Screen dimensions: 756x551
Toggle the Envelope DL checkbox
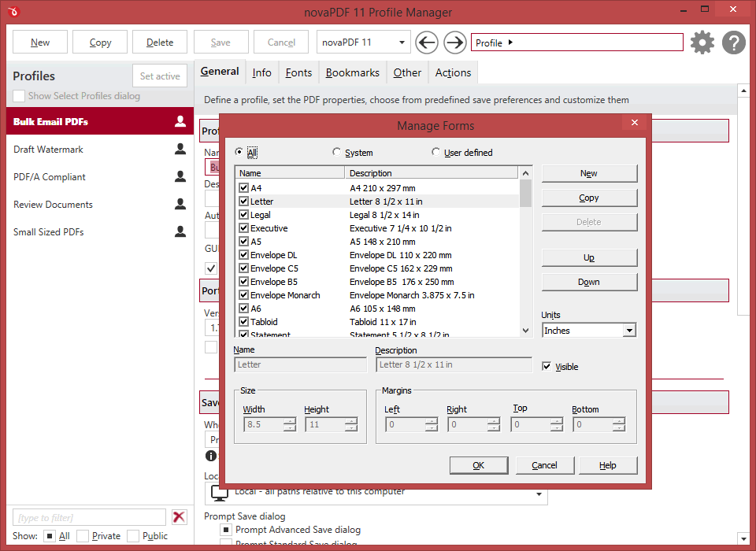(243, 255)
